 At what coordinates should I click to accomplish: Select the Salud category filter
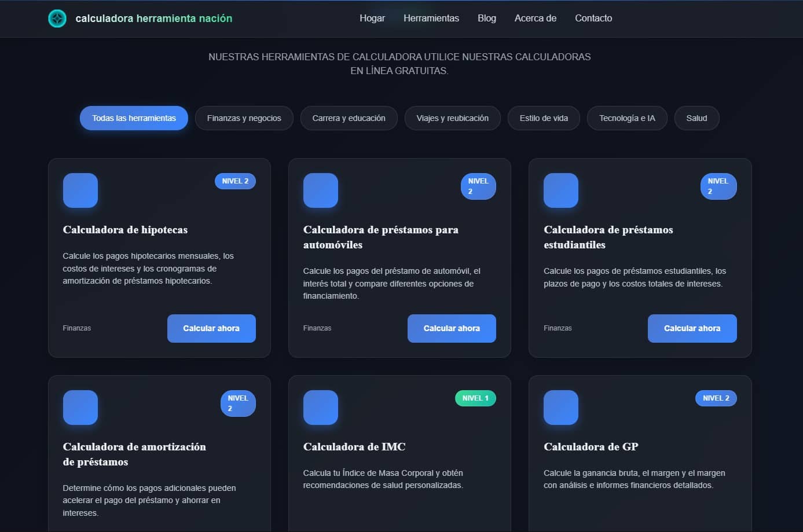(x=696, y=118)
